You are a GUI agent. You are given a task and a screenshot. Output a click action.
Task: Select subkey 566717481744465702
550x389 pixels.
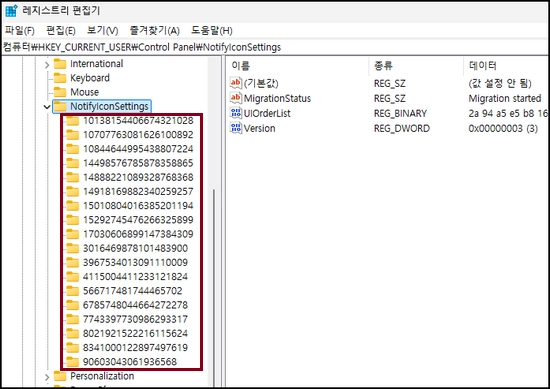point(133,291)
